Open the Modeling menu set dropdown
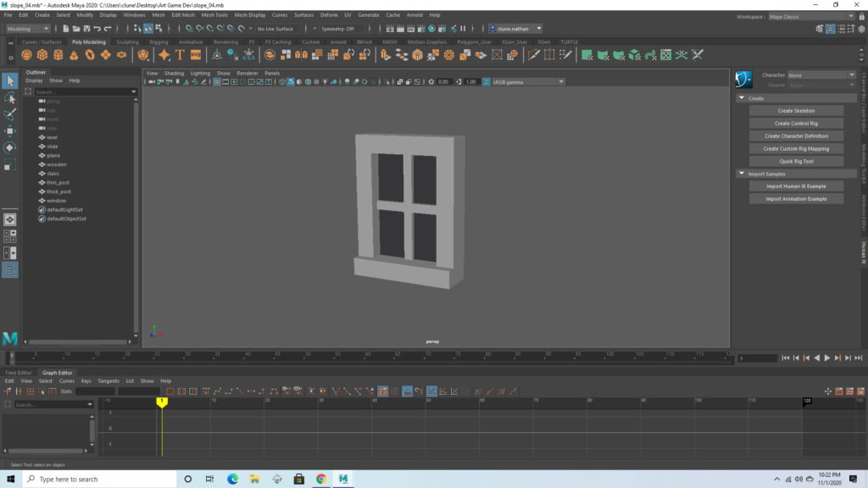Screen dimensions: 868x488 (28, 29)
